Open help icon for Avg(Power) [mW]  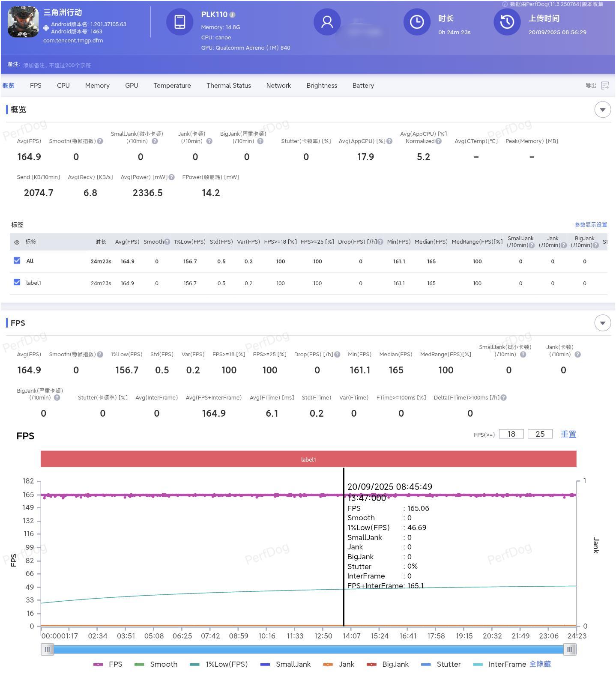(171, 177)
